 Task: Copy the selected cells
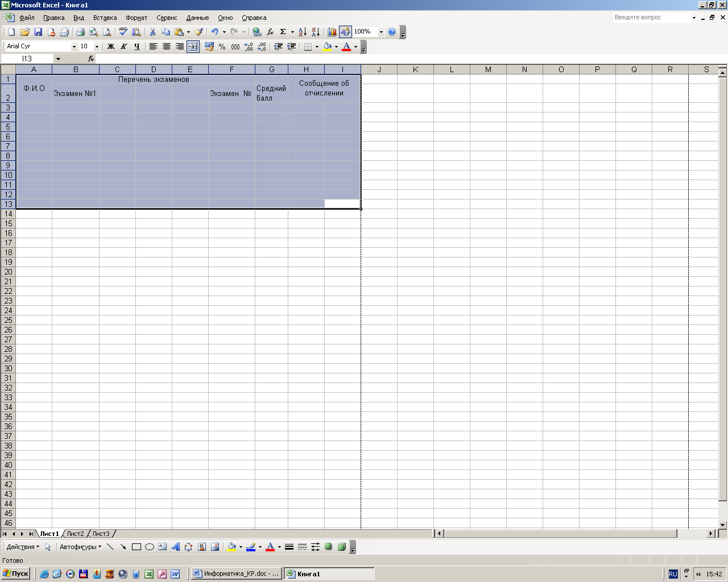[166, 32]
